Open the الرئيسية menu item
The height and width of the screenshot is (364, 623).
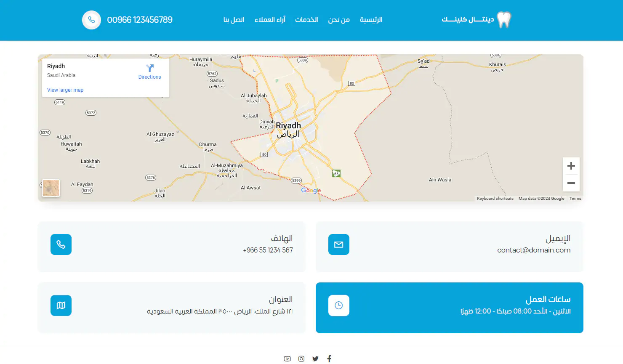[x=371, y=20]
